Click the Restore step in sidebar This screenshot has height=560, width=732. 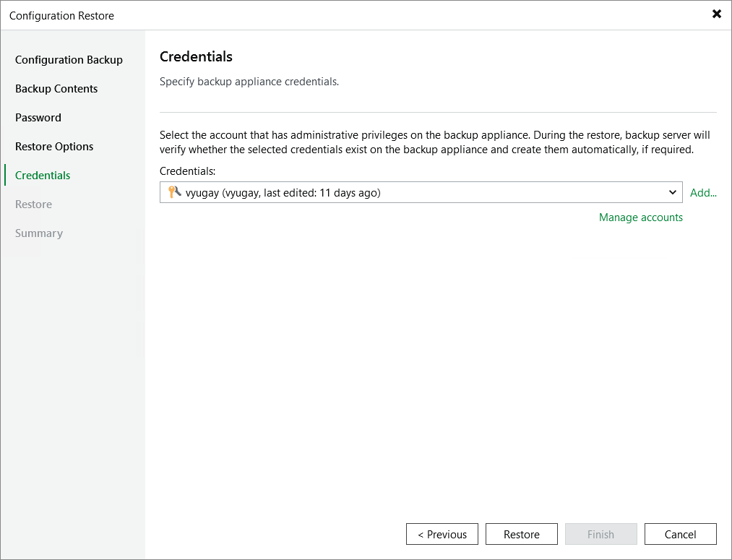pos(33,204)
